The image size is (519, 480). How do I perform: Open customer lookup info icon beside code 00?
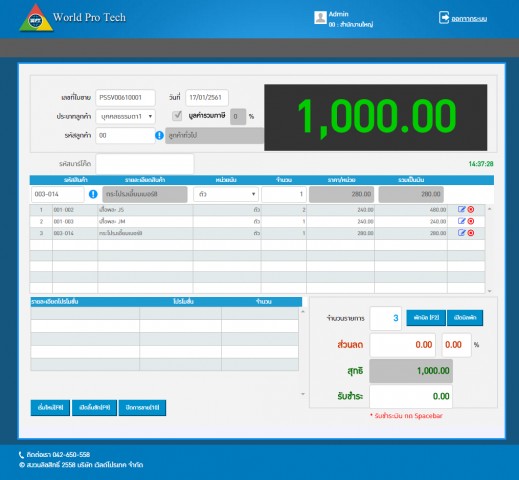pos(159,135)
